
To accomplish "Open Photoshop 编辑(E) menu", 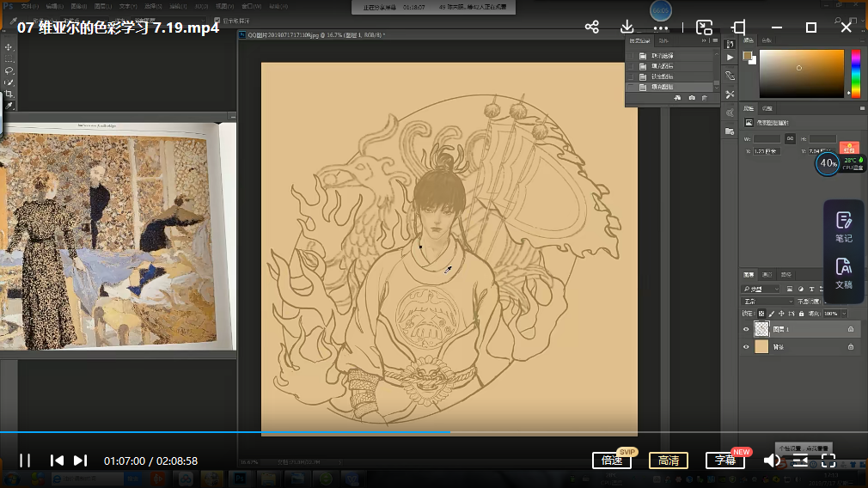I will [x=54, y=6].
